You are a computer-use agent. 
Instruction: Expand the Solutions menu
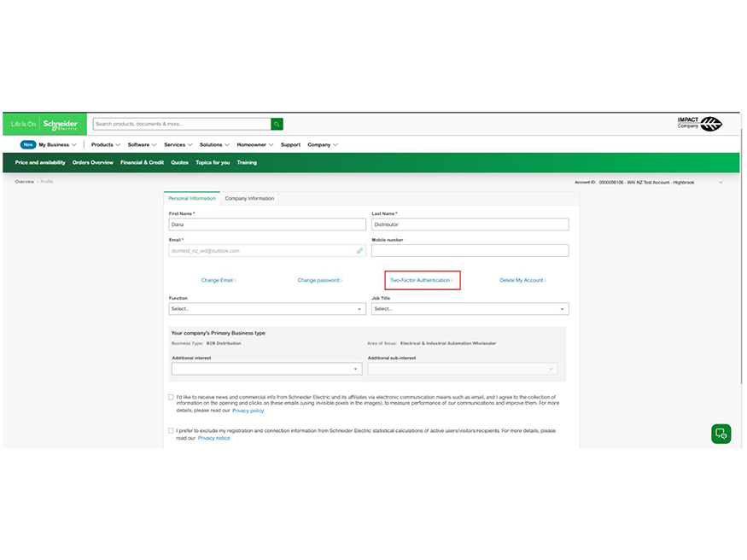coord(214,145)
